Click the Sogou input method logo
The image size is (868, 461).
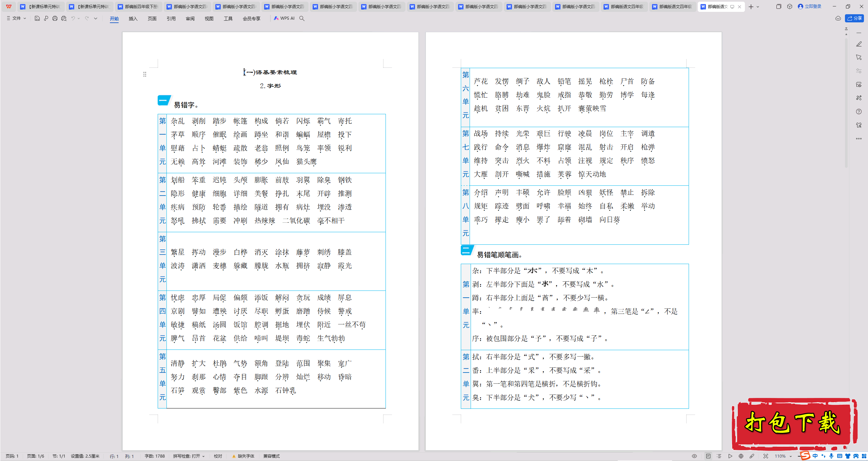point(805,456)
